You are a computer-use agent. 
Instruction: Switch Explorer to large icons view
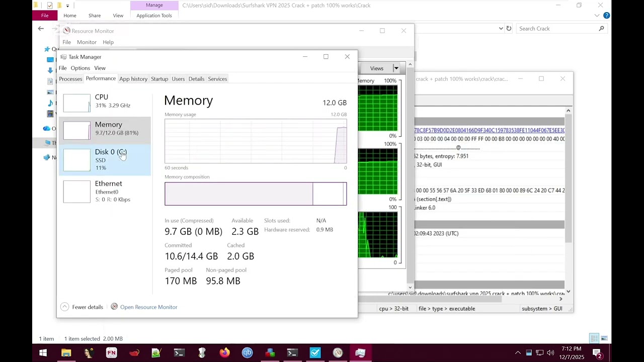point(604,338)
